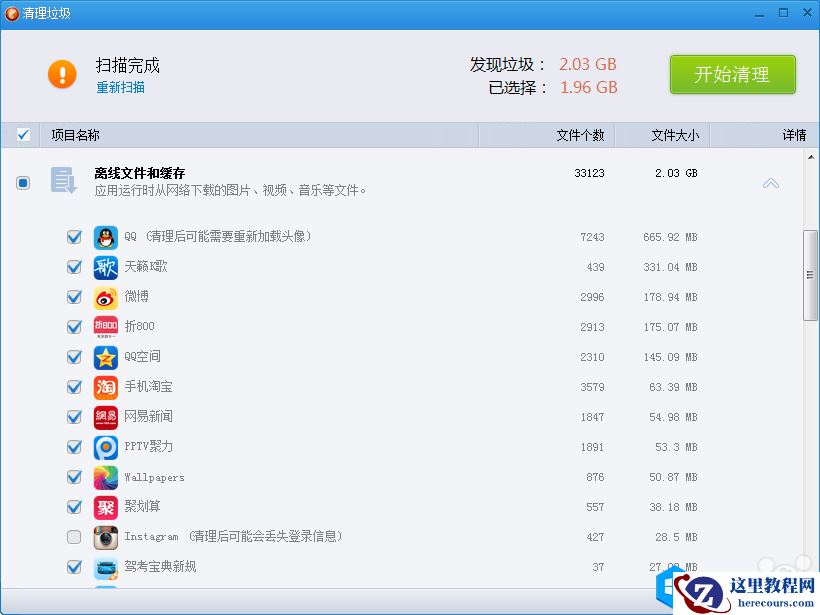Collapse the 离线文件和缓存 section
The height and width of the screenshot is (615, 820).
770,183
